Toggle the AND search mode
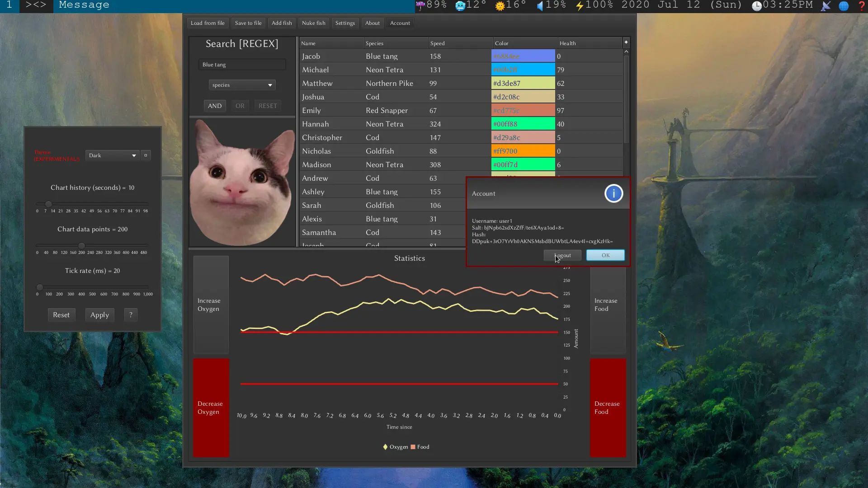 [x=215, y=105]
